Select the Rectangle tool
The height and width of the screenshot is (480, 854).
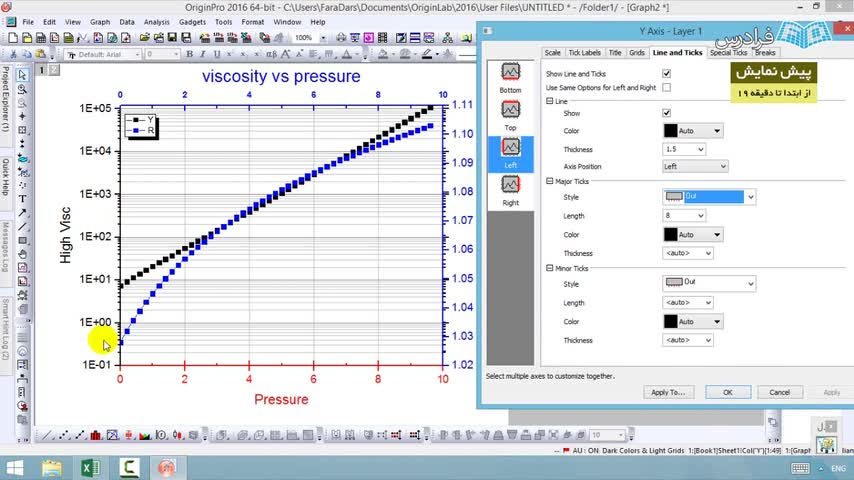coord(22,240)
